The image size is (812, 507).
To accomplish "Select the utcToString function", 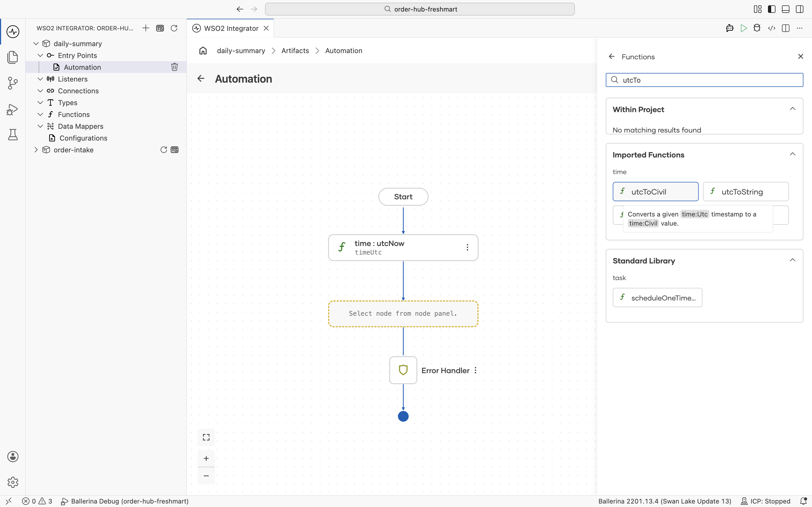I will (x=746, y=192).
